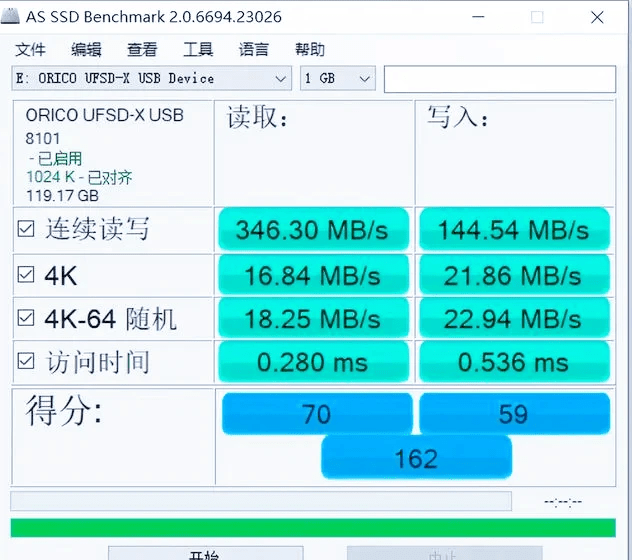Close the AS SSD Benchmark window
632x560 pixels.
click(597, 17)
